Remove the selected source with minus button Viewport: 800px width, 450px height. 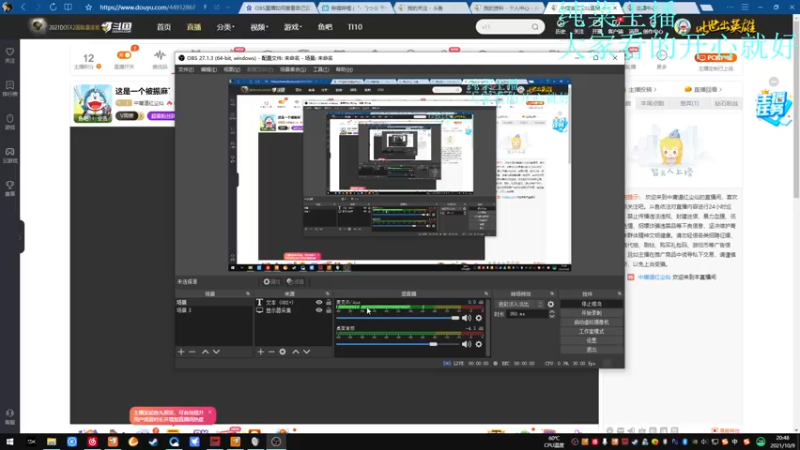tap(271, 352)
